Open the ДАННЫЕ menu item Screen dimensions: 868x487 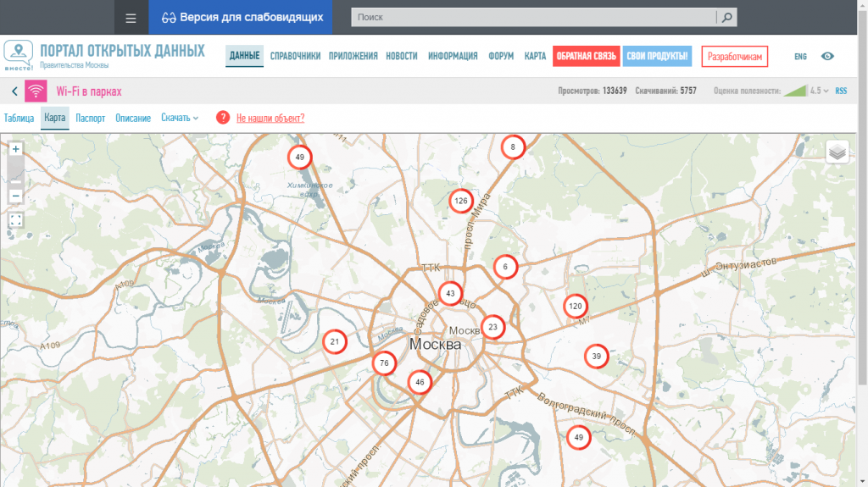(x=244, y=56)
